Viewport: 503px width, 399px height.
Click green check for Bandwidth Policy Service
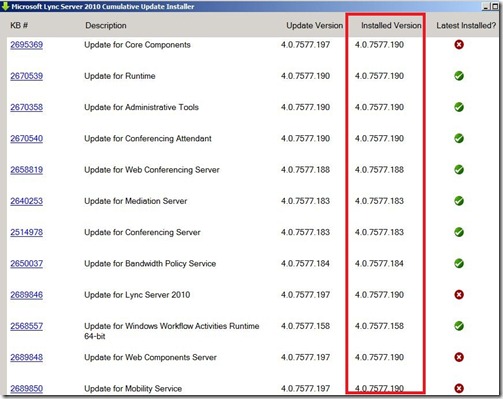click(459, 263)
